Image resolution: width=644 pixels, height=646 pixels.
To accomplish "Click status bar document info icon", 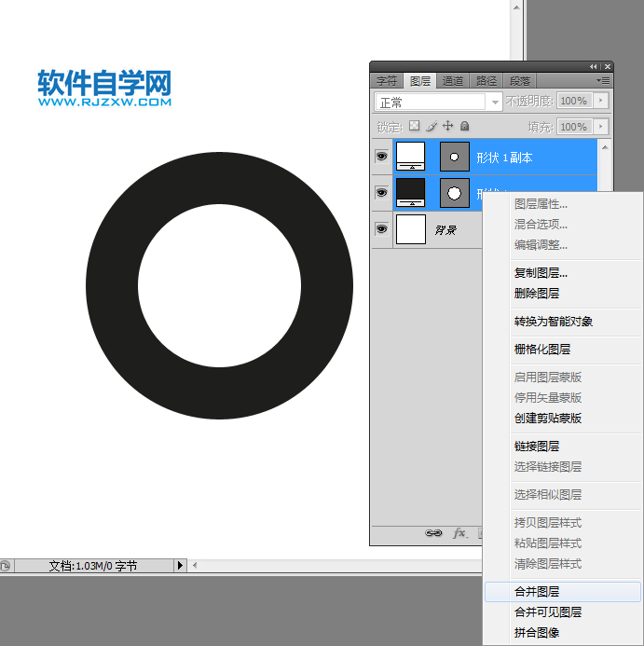I will click(x=6, y=566).
